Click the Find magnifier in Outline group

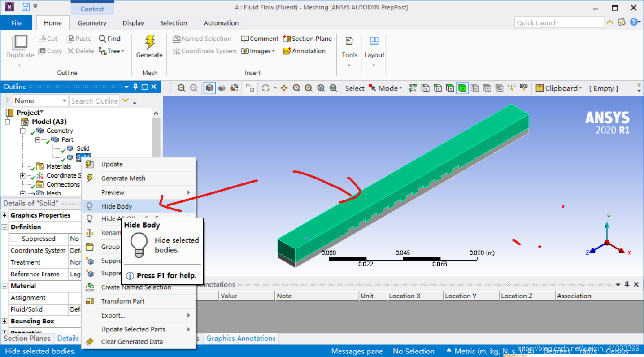pos(102,39)
